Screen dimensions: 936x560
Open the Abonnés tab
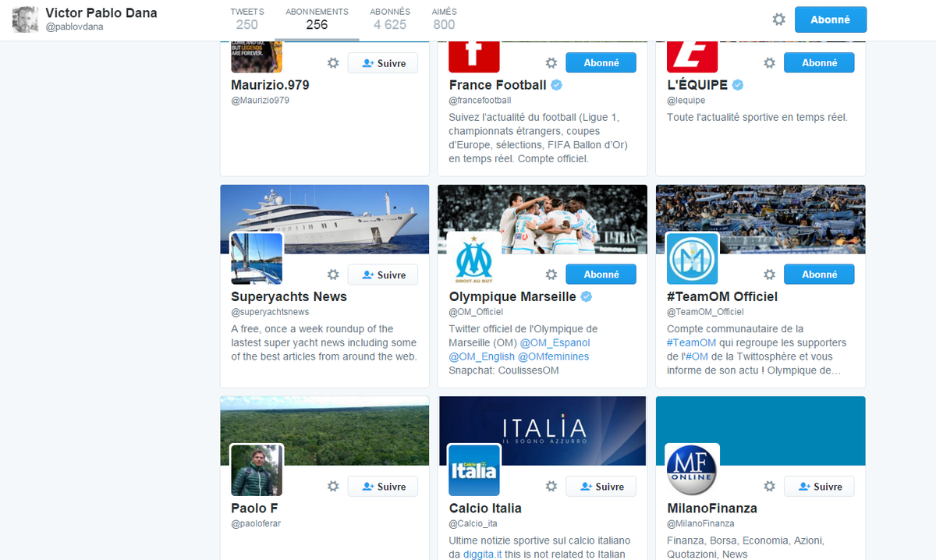[x=390, y=19]
